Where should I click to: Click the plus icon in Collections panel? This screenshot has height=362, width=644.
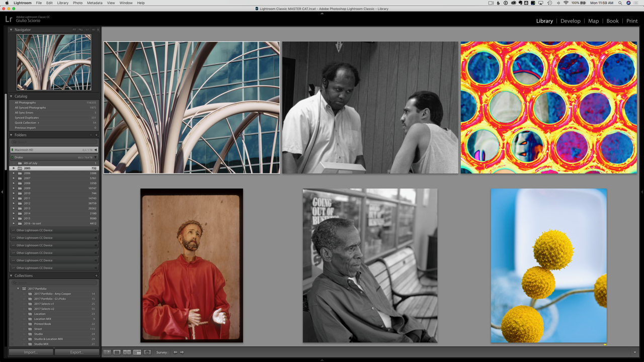click(97, 276)
